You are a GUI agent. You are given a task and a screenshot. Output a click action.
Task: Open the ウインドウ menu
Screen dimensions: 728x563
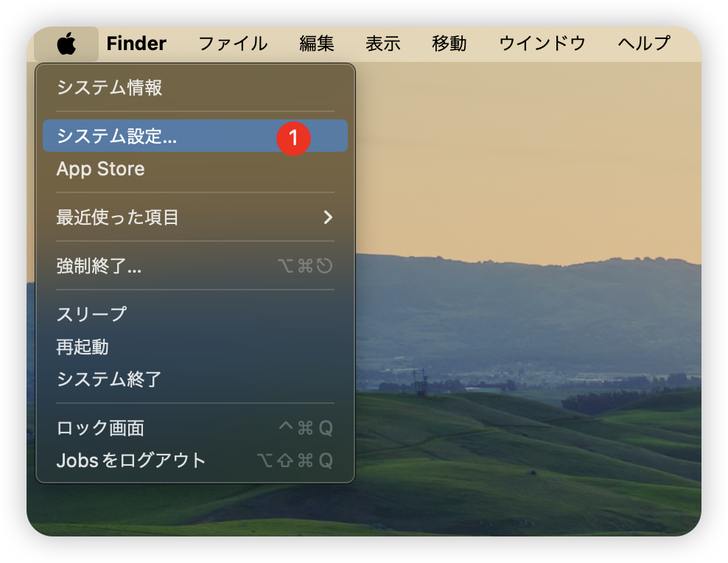[x=542, y=44]
